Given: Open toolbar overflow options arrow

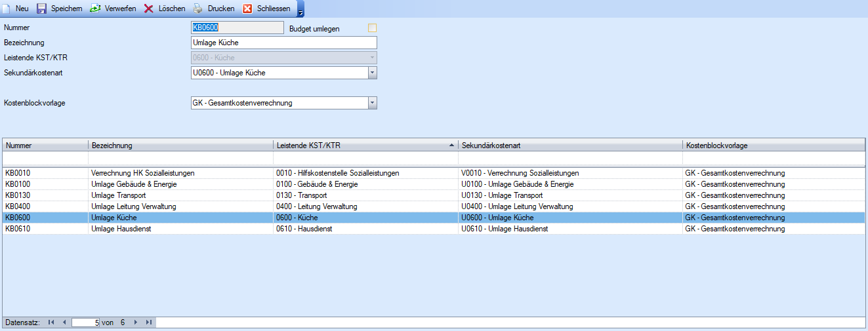Looking at the screenshot, I should click(x=300, y=12).
